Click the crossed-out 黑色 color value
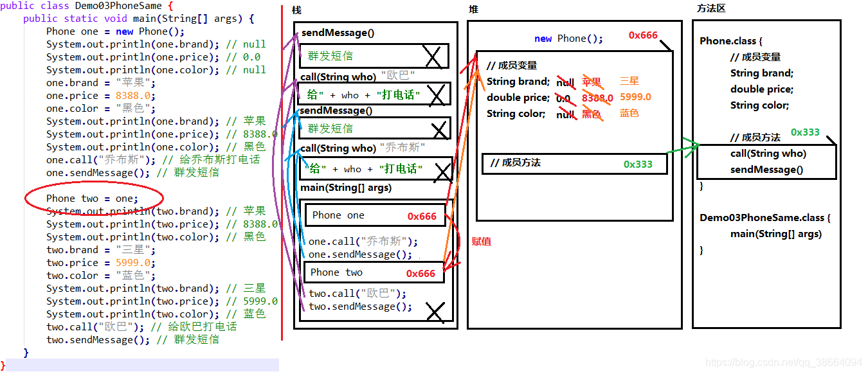868x374 pixels. 592,114
